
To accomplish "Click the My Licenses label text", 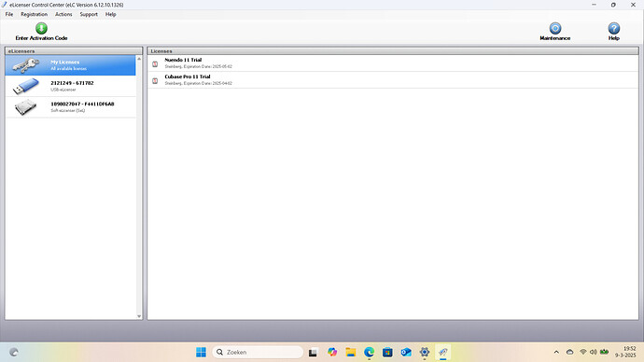I will click(65, 62).
